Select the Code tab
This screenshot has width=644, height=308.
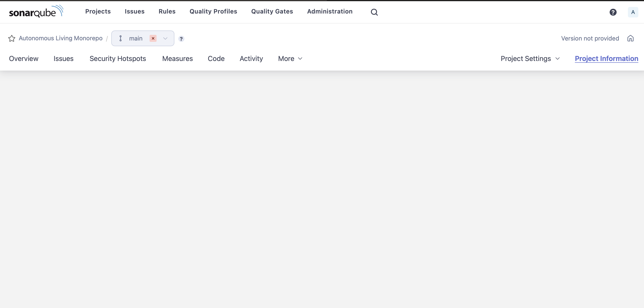pyautogui.click(x=216, y=58)
